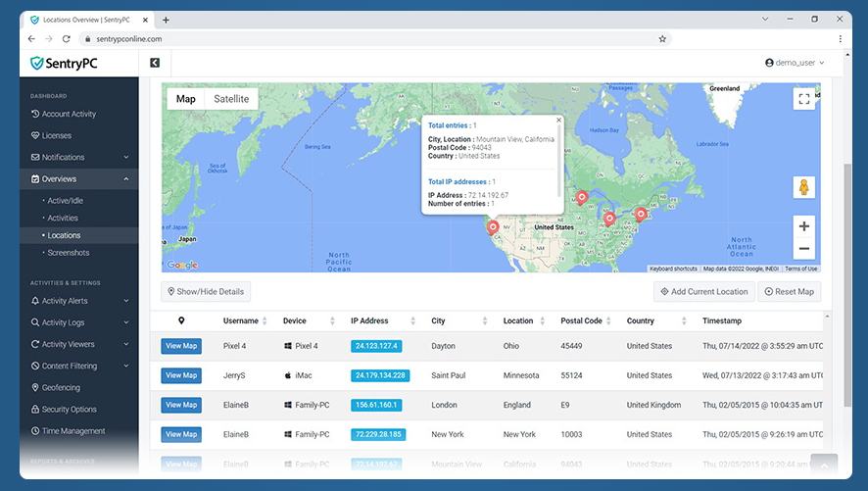Click the Street View pegman icon
Image resolution: width=868 pixels, height=491 pixels.
pyautogui.click(x=803, y=187)
